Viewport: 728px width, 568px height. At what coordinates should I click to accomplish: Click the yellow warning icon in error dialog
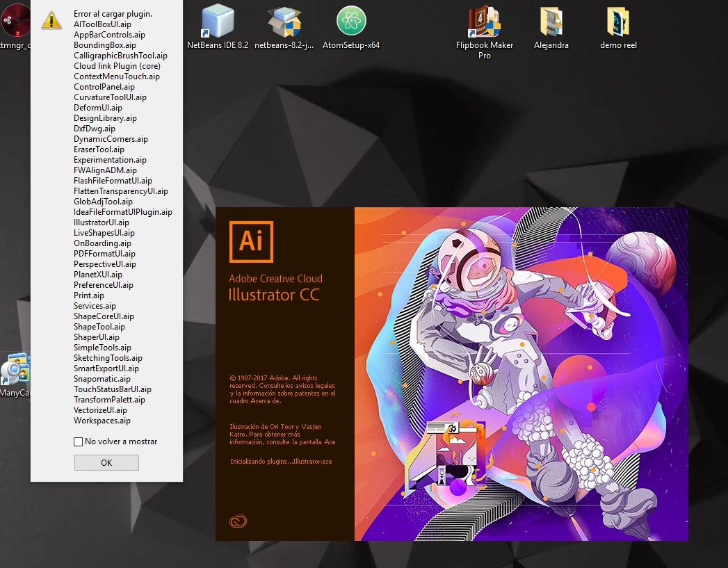tap(51, 20)
